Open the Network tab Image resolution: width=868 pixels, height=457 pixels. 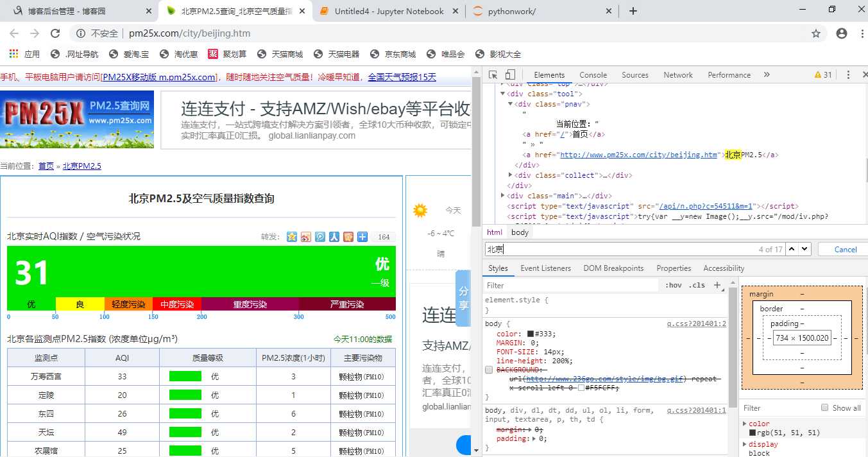tap(678, 74)
